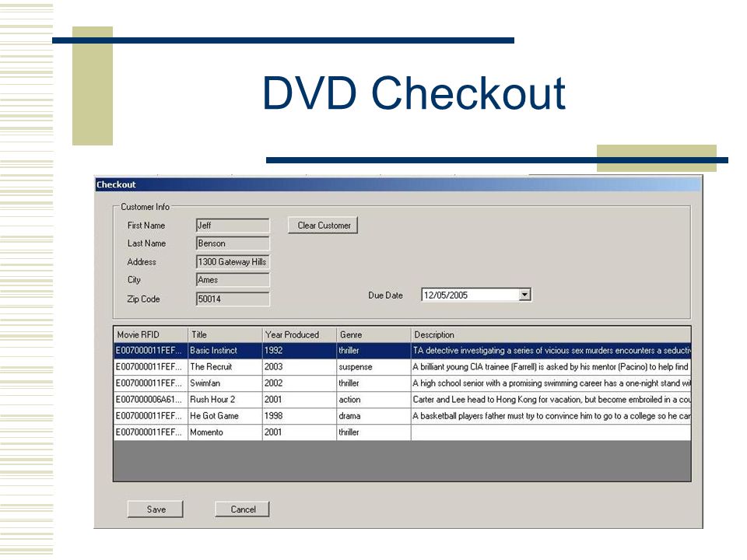Click year 1998 in He Got Game row

pyautogui.click(x=300, y=415)
